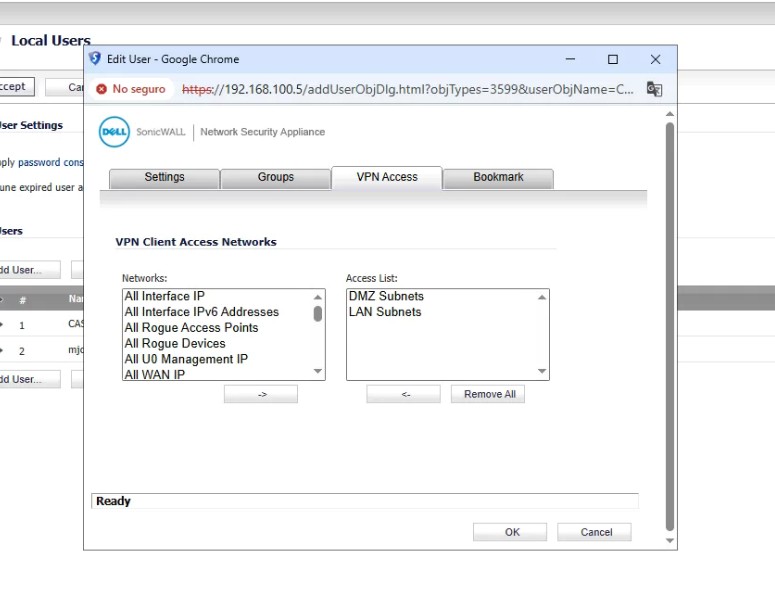Click the Dell logo in header

(x=114, y=131)
